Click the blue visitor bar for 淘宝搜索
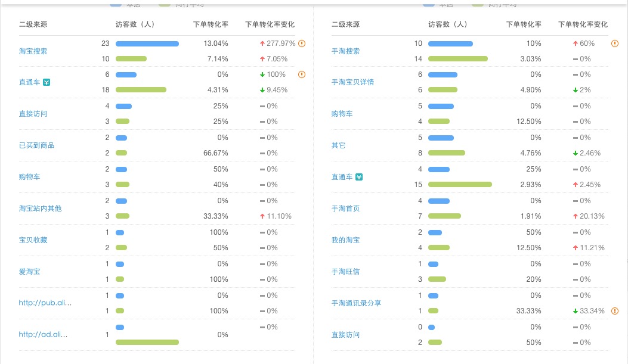 point(147,43)
